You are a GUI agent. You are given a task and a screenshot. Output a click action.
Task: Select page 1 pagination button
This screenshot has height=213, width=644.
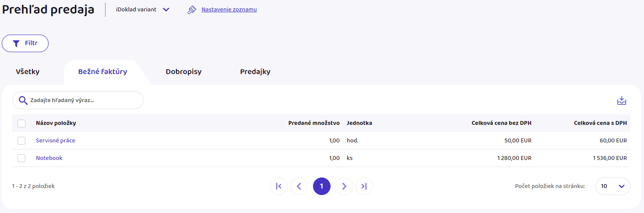321,186
